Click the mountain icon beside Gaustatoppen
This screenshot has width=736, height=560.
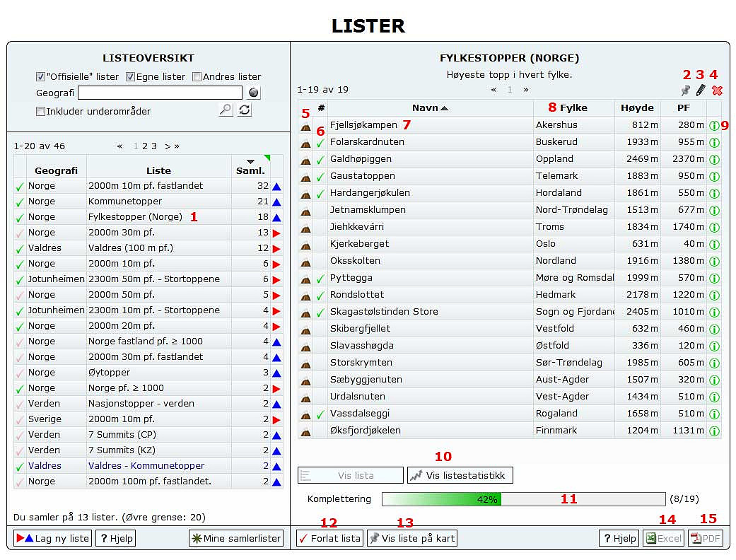(x=305, y=177)
